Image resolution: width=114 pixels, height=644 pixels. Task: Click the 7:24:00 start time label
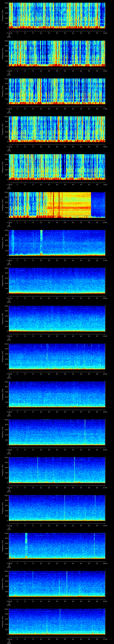pos(9,412)
